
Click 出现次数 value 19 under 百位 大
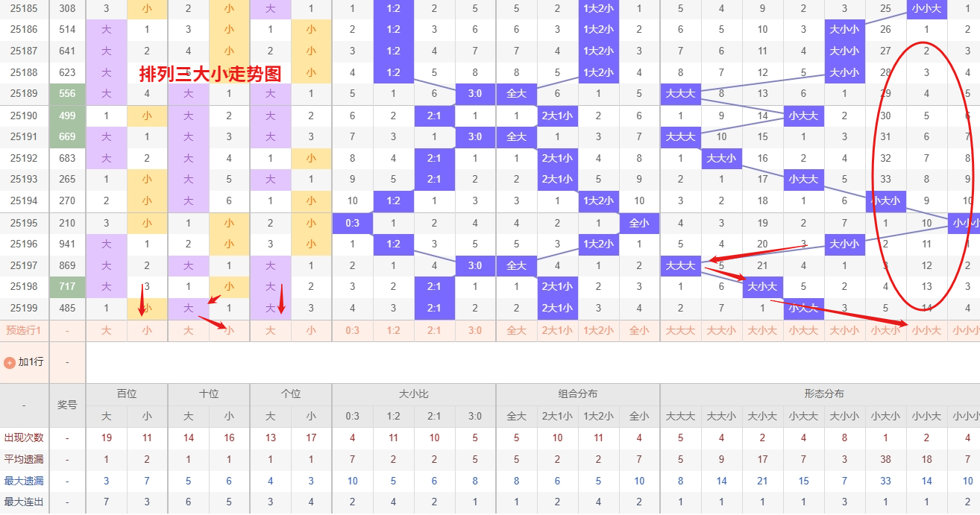point(107,438)
